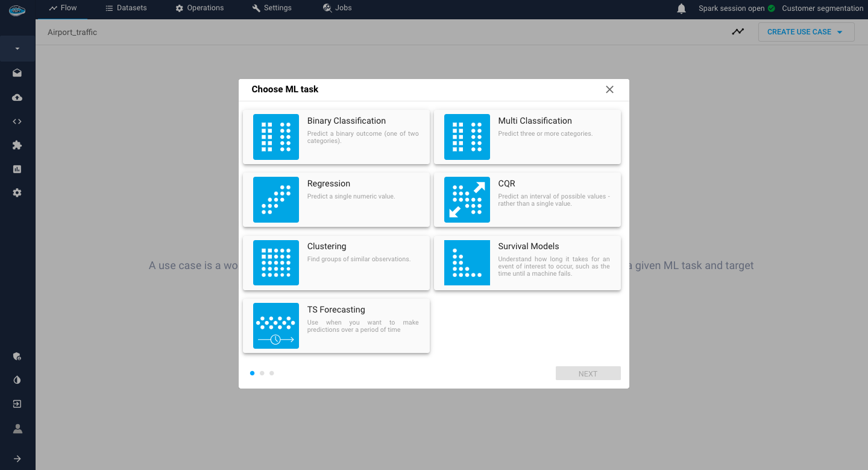The image size is (868, 470).
Task: Select the Binary Classification task icon
Action: pyautogui.click(x=275, y=137)
